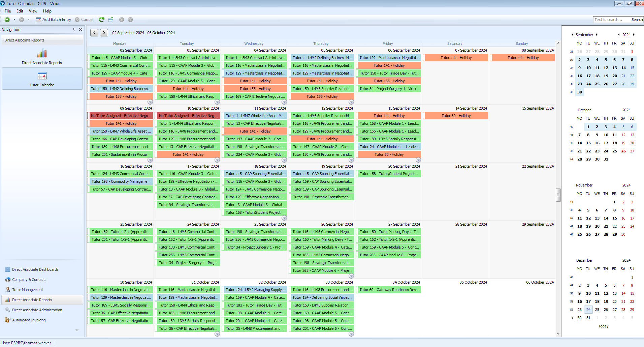Click the green Back navigation arrow
This screenshot has height=347, width=644.
7,20
